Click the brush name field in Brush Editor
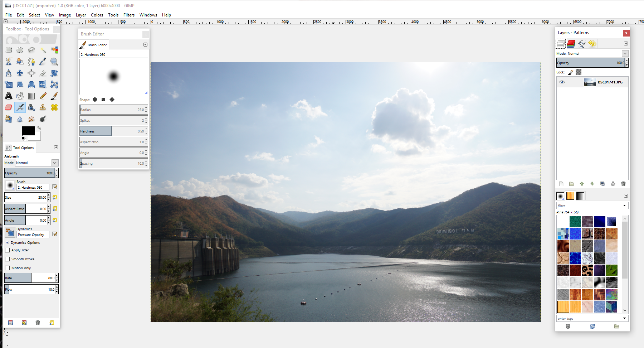The image size is (644, 348). [x=113, y=55]
